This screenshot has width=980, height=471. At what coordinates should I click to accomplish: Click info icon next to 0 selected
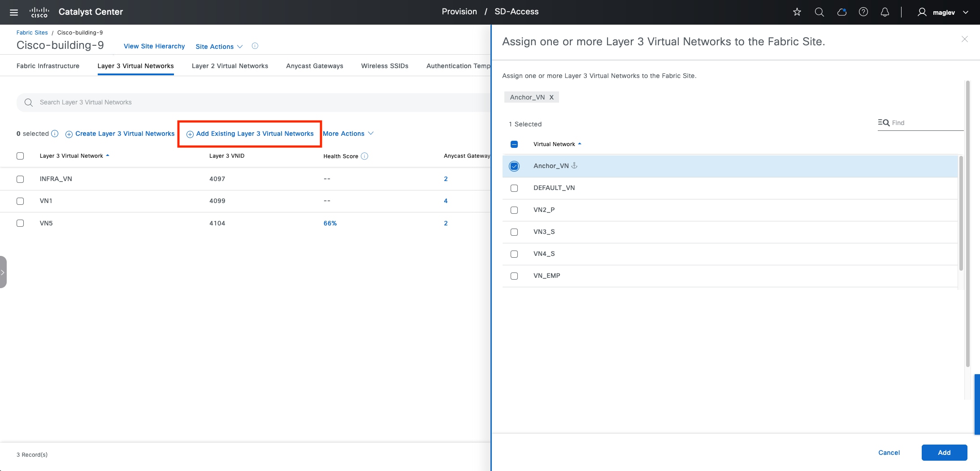pos(55,134)
